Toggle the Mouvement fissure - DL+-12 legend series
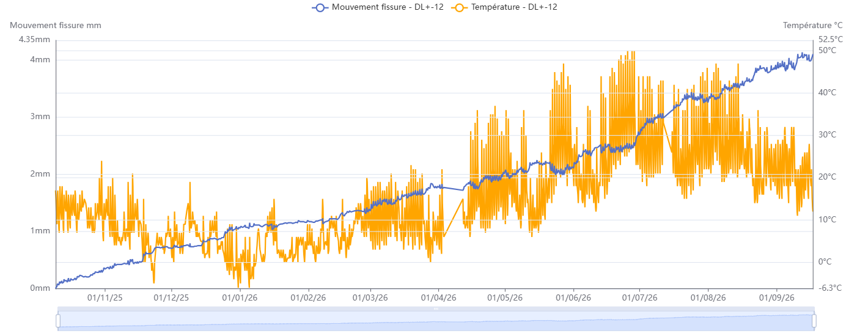The width and height of the screenshot is (868, 336). pyautogui.click(x=378, y=7)
